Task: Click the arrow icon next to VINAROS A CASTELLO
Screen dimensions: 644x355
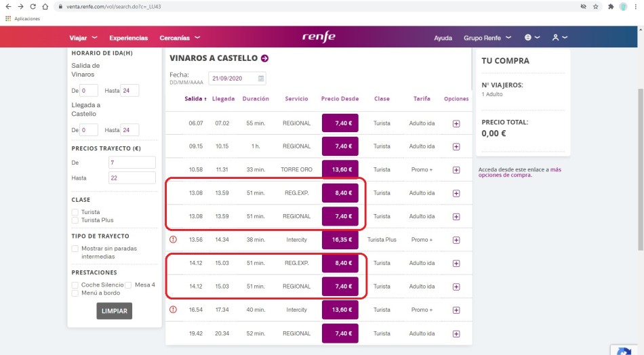Action: [265, 59]
